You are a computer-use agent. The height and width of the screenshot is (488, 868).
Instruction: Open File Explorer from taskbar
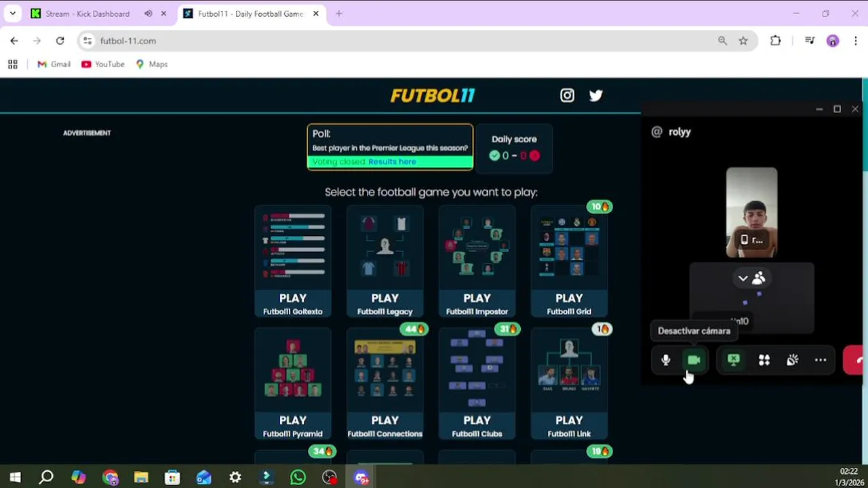click(x=141, y=478)
